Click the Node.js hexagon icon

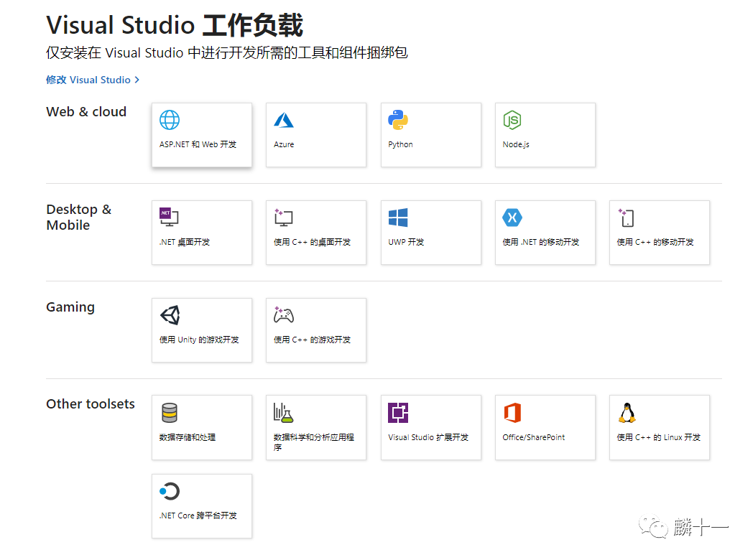point(512,120)
